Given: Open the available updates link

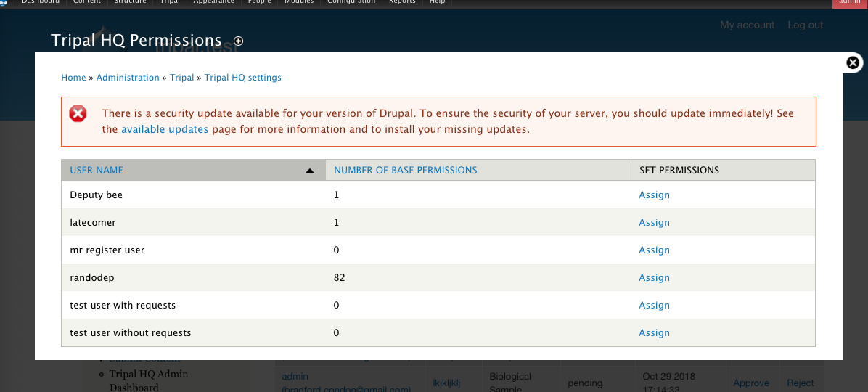Looking at the screenshot, I should tap(165, 129).
